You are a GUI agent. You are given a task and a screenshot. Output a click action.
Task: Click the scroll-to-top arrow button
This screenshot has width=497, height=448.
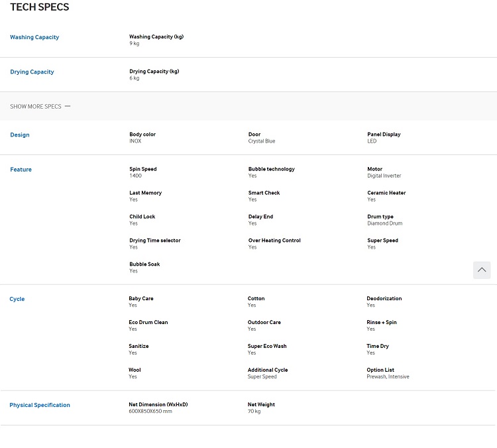pyautogui.click(x=482, y=270)
